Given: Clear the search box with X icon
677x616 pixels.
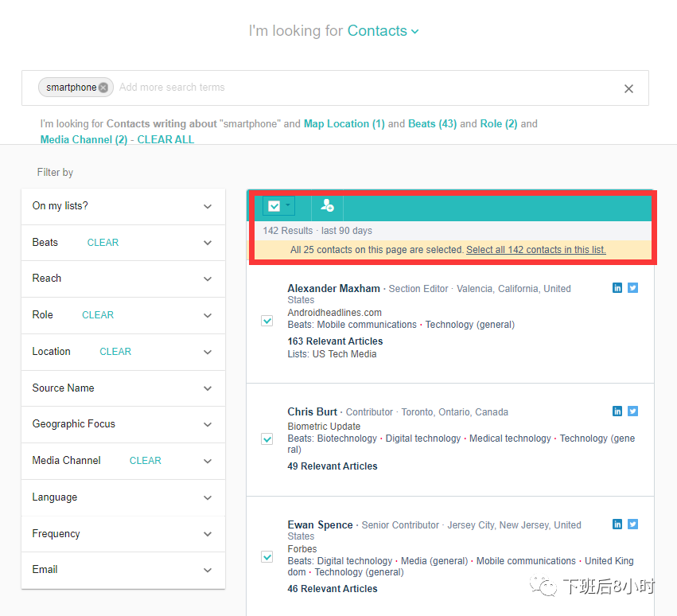Looking at the screenshot, I should coord(628,88).
